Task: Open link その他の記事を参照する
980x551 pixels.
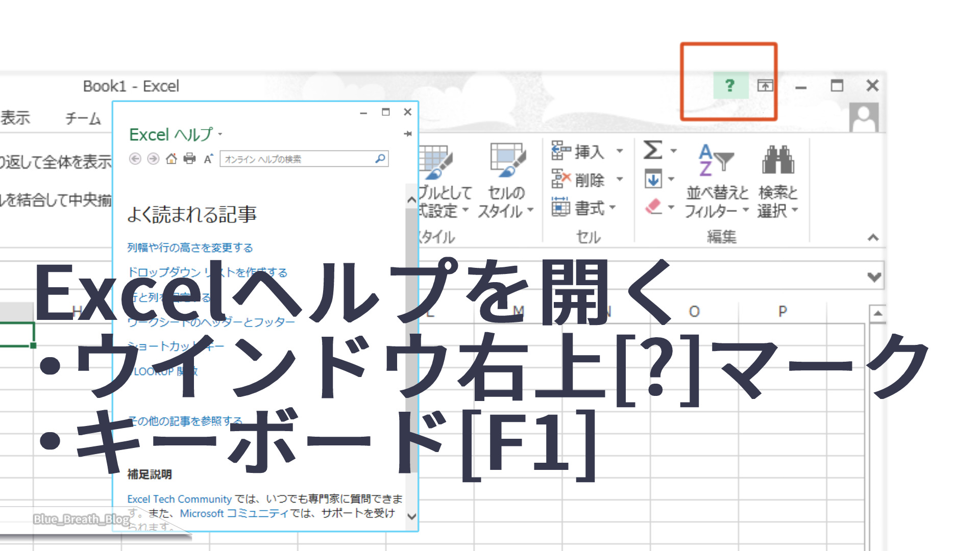Action: pyautogui.click(x=185, y=421)
